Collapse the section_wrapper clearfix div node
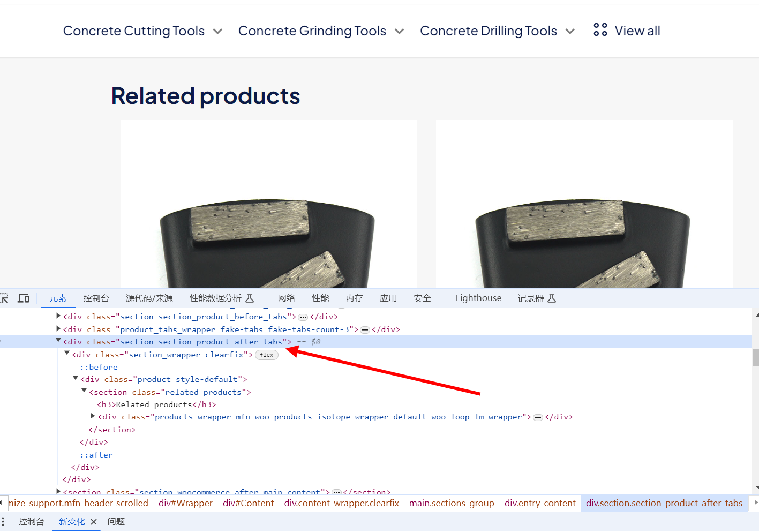The width and height of the screenshot is (759, 532). pos(67,354)
